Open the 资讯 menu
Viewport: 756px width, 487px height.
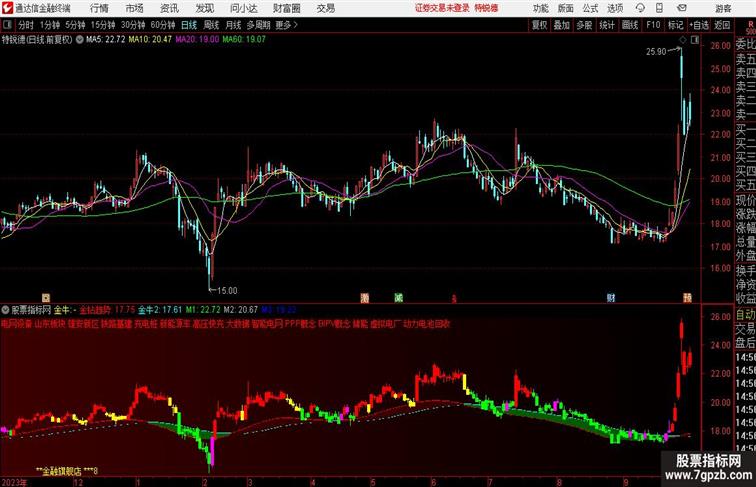[169, 8]
